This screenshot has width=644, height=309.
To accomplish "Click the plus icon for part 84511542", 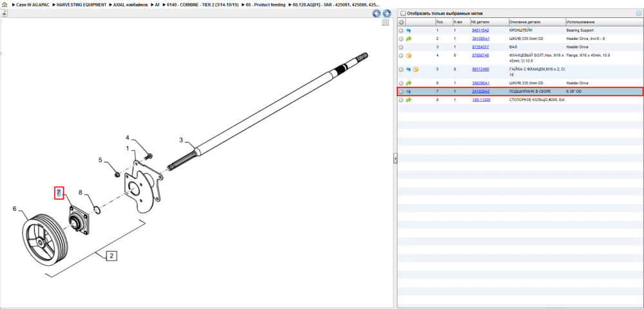I will click(x=401, y=30).
